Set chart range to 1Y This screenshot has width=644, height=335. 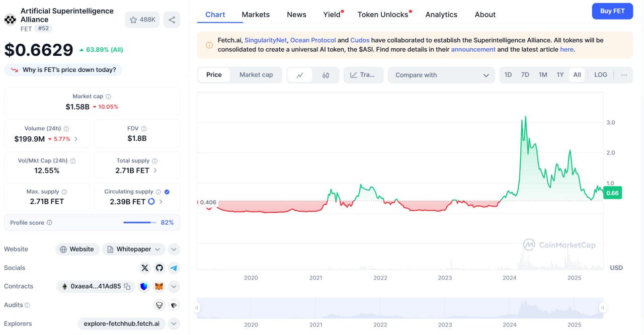560,75
